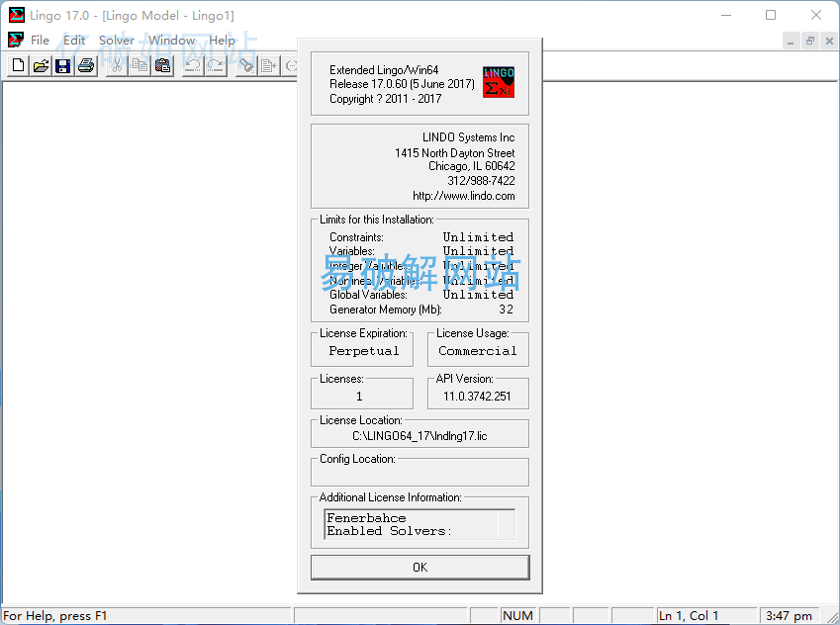This screenshot has height=625, width=840.
Task: Open the Edit menu
Action: coord(74,41)
